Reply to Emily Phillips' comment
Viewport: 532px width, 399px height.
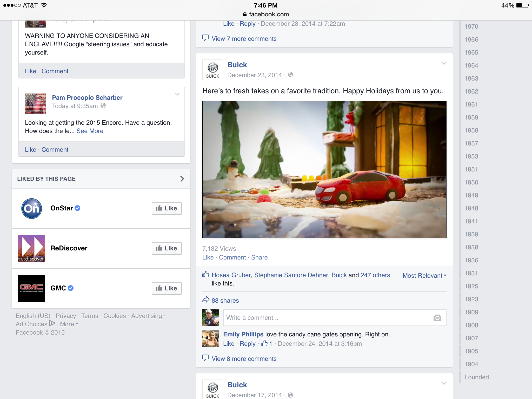point(248,344)
